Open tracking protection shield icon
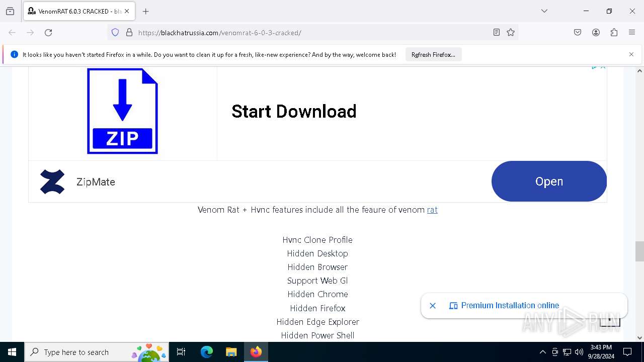644x362 pixels. (x=115, y=33)
